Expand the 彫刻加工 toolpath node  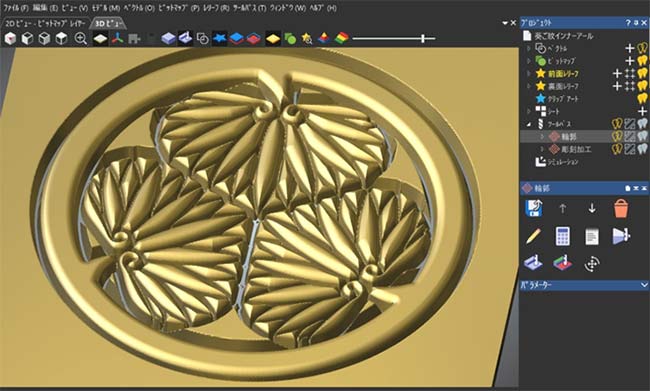click(542, 149)
